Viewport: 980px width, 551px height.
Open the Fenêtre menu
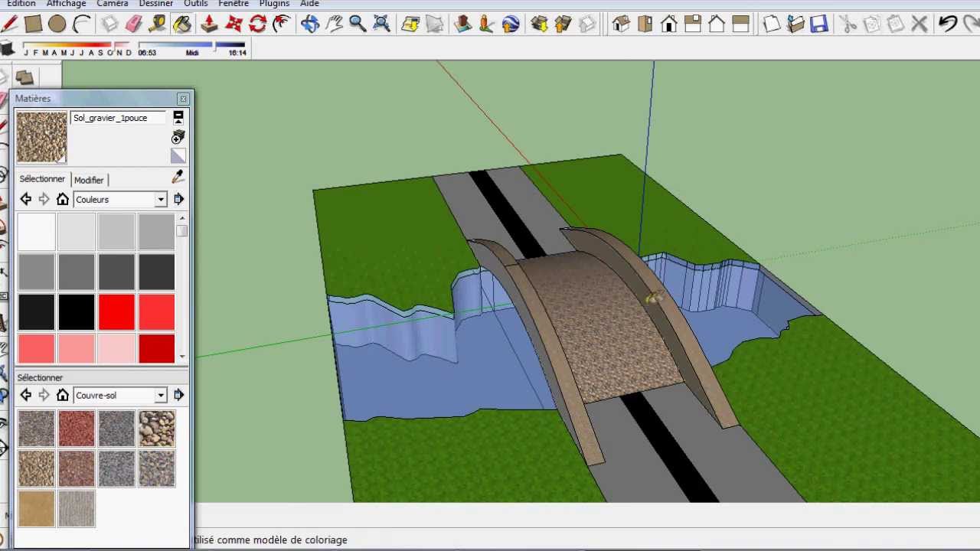(x=234, y=4)
